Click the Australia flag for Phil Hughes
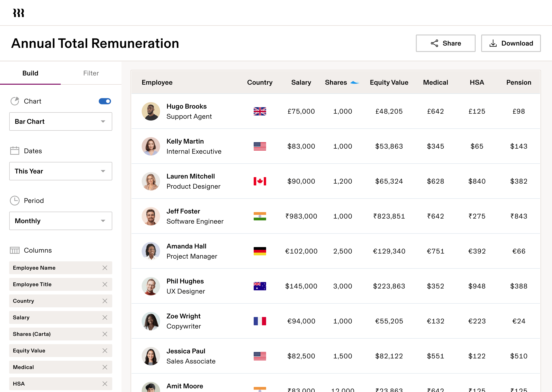552x392 pixels. click(x=260, y=286)
